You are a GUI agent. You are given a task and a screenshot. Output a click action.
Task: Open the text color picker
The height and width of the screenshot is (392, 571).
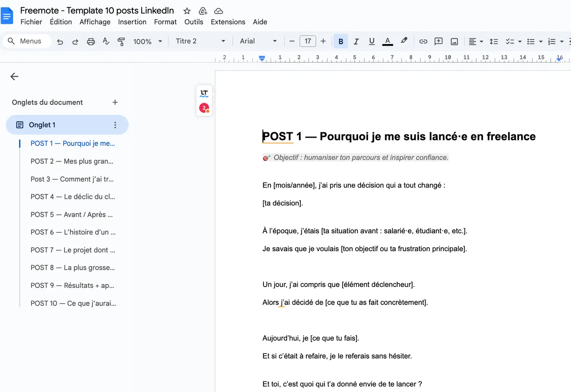pos(387,41)
